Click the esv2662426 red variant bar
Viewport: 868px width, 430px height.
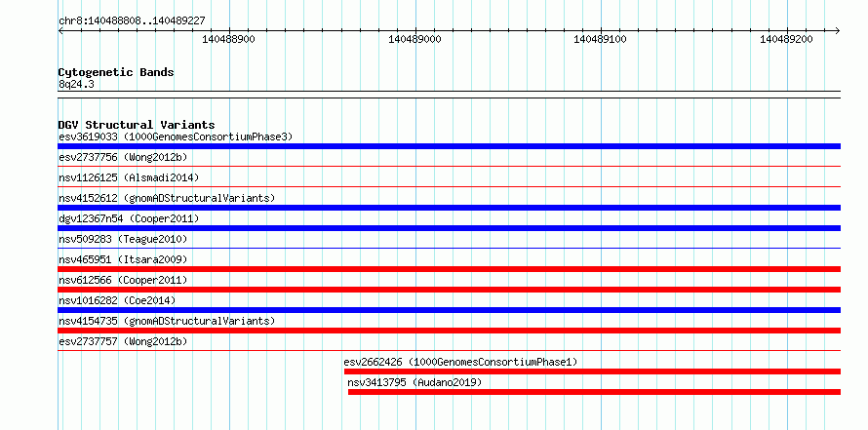[592, 371]
